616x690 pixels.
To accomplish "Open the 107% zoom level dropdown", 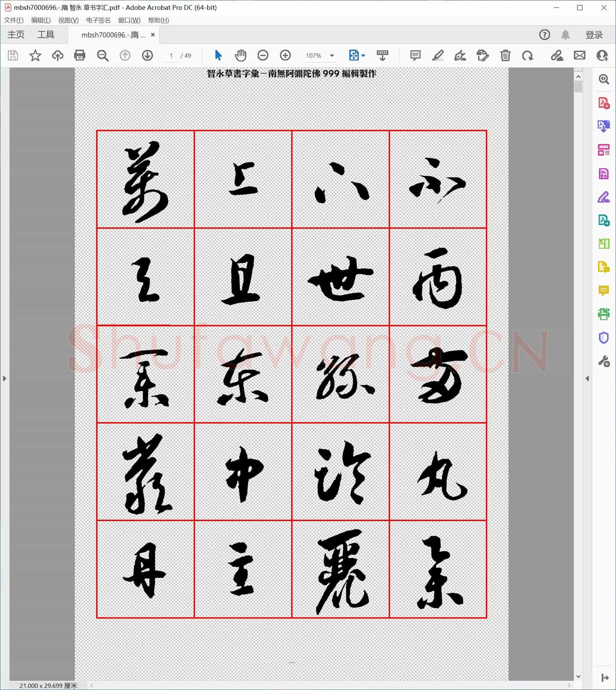I will click(319, 55).
